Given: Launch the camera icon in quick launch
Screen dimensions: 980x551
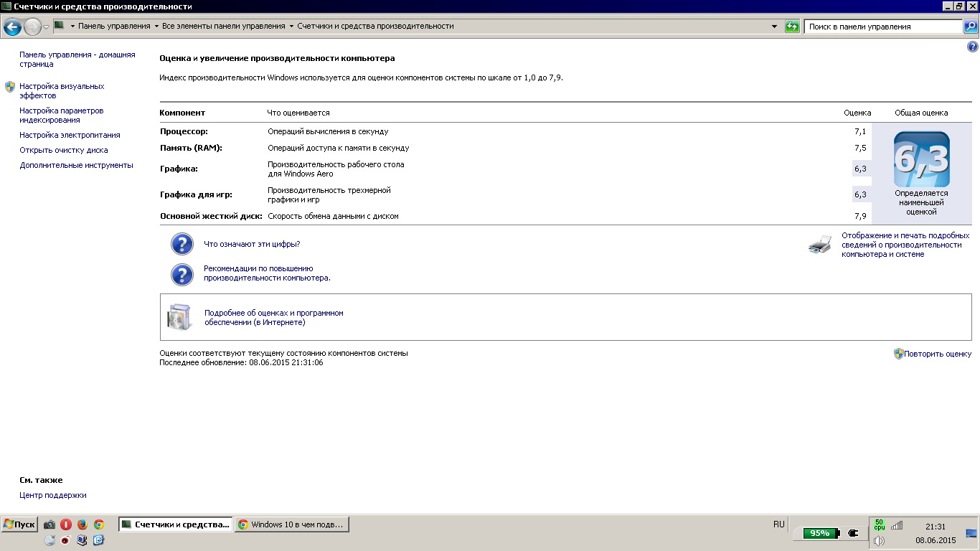Looking at the screenshot, I should point(50,524).
